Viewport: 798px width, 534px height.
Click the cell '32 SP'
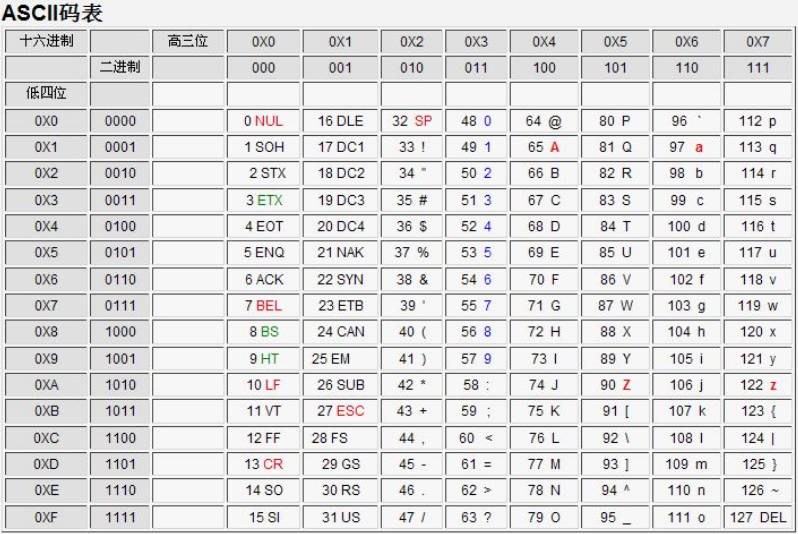click(x=411, y=121)
